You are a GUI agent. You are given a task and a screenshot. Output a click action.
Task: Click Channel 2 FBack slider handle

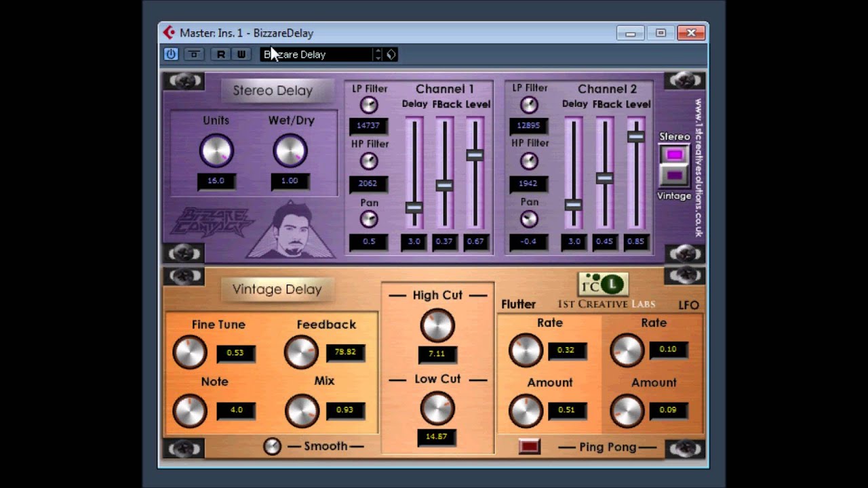[604, 178]
